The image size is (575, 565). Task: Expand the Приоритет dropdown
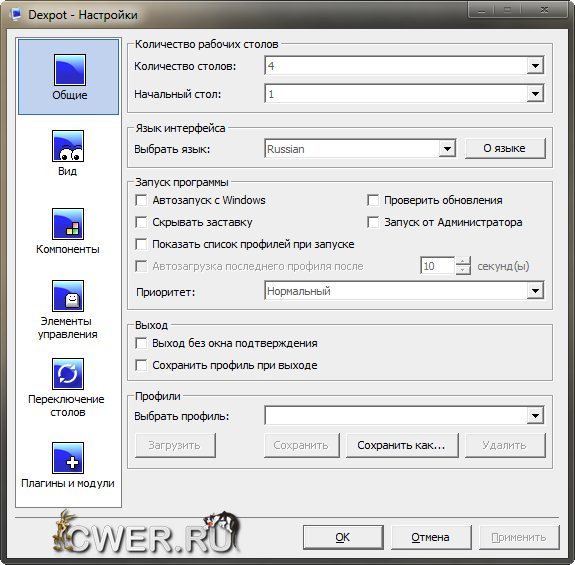click(404, 291)
